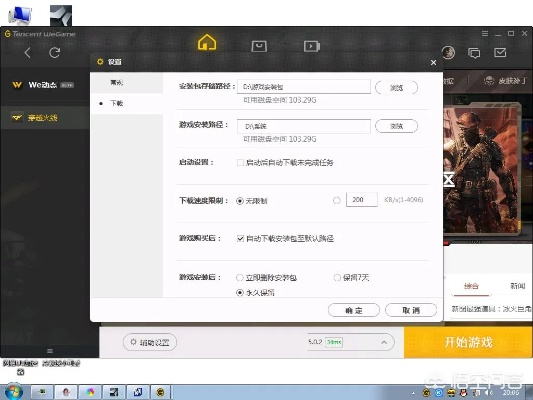Switch to Download settings tab

pyautogui.click(x=127, y=103)
